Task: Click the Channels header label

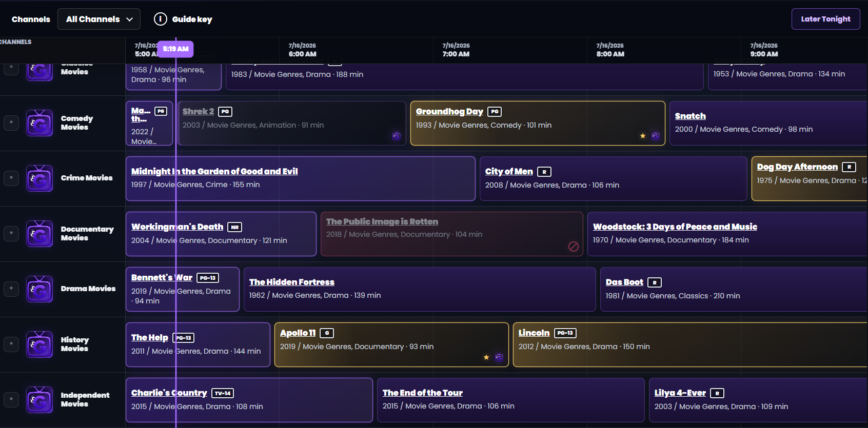Action: (31, 19)
